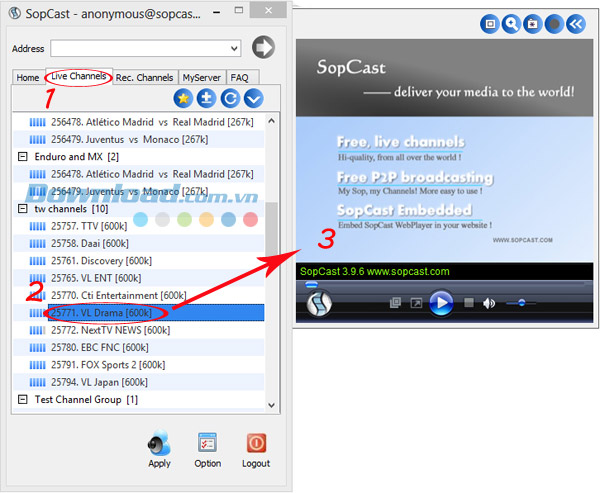This screenshot has height=493, width=600.
Task: Click the SopCast logo in player controls
Action: click(x=319, y=304)
